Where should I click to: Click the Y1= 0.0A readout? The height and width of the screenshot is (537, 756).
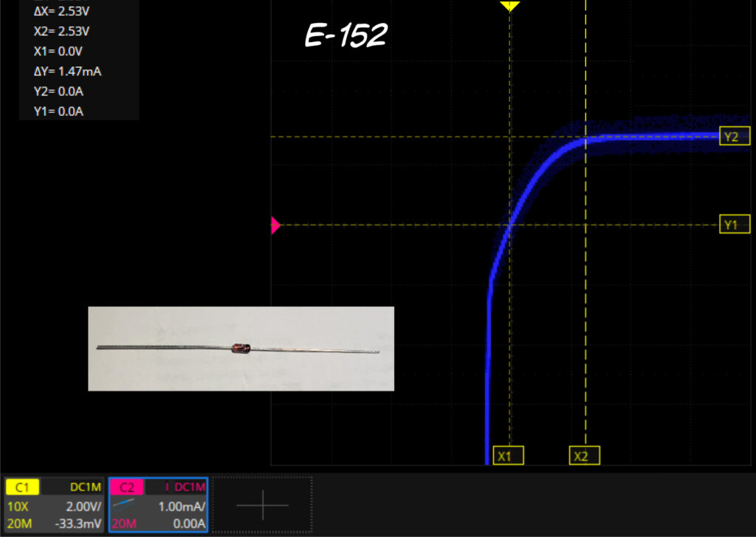pos(58,112)
